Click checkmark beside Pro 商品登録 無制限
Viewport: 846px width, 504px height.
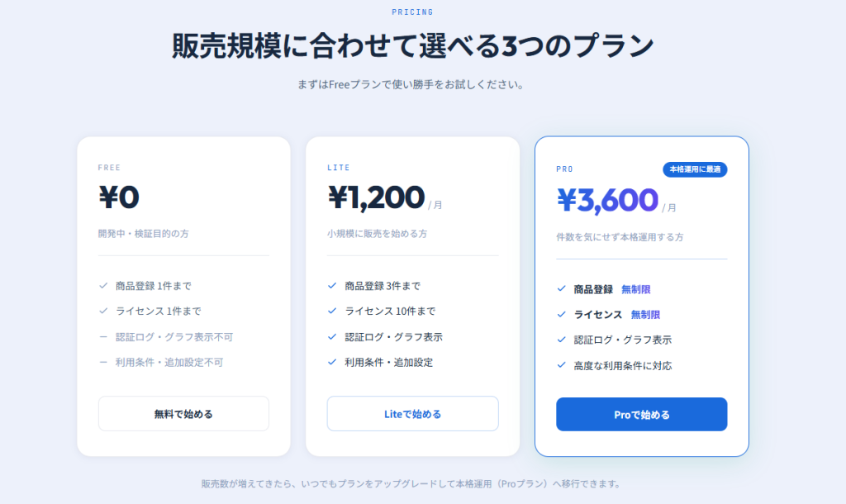click(x=561, y=289)
